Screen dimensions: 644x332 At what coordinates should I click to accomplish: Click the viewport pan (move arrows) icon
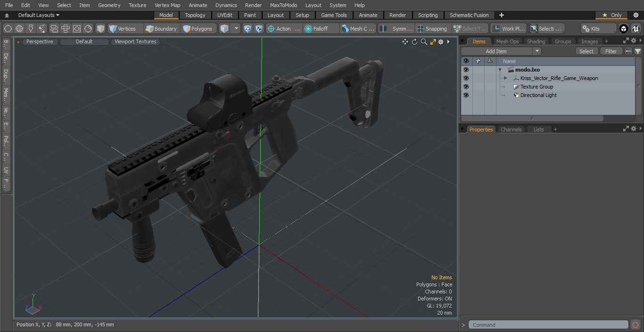click(x=405, y=42)
